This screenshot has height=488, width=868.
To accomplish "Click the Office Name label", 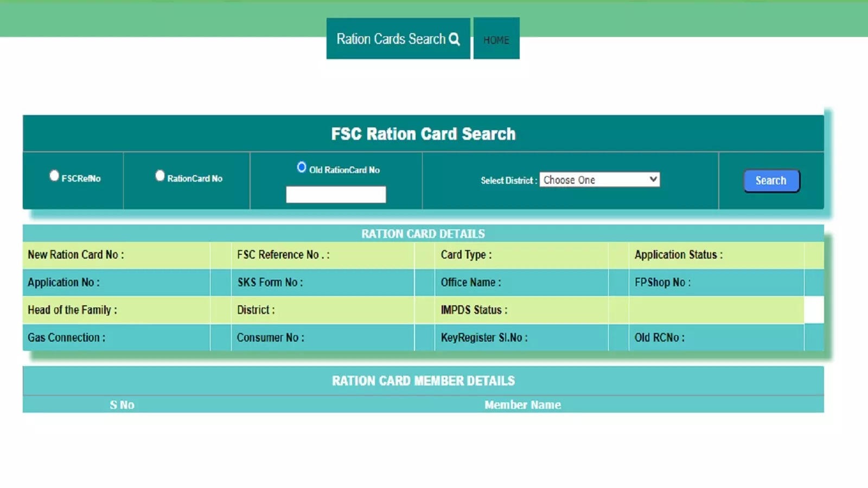I will pyautogui.click(x=471, y=282).
